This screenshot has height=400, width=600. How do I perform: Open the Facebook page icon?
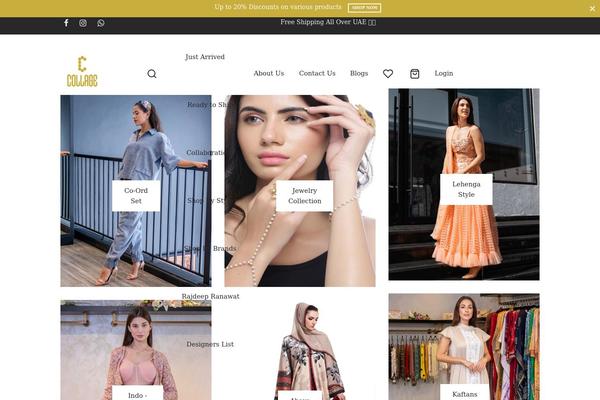point(66,23)
